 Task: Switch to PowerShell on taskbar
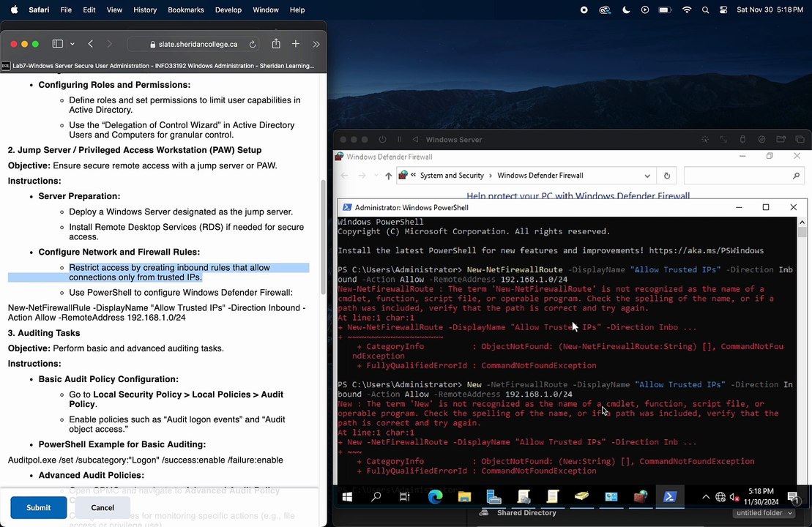click(670, 497)
